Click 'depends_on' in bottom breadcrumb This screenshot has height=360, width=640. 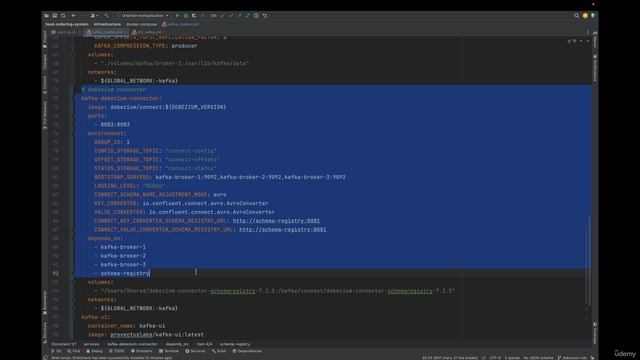click(177, 344)
